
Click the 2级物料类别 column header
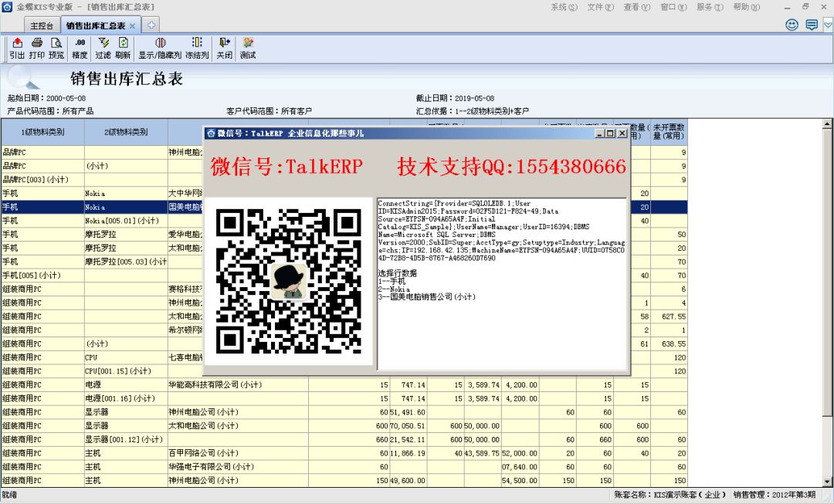[126, 132]
